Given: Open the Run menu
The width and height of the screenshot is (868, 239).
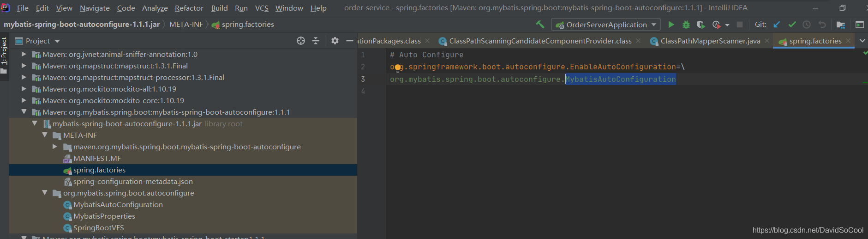Looking at the screenshot, I should pyautogui.click(x=241, y=8).
